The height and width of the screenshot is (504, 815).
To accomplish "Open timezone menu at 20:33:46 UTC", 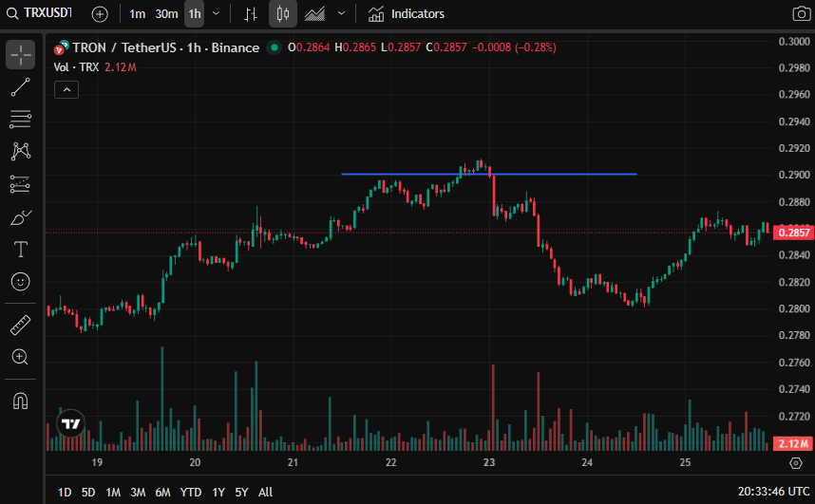I will [773, 492].
